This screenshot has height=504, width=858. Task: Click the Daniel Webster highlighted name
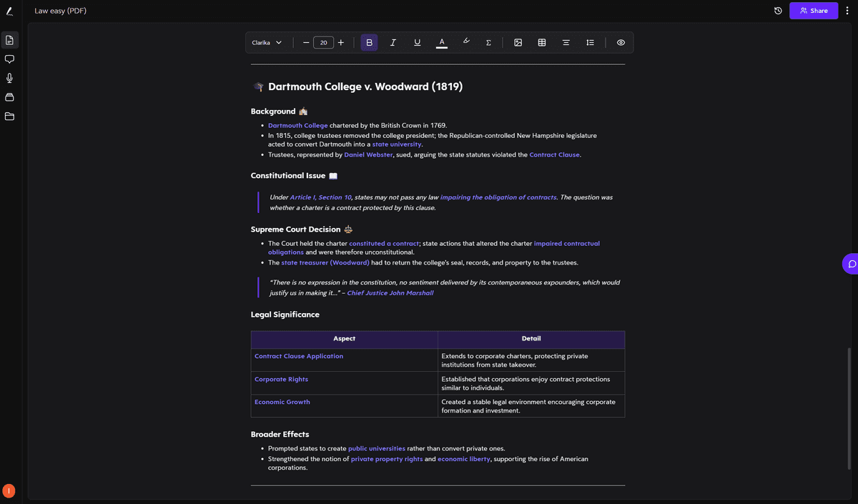tap(368, 154)
